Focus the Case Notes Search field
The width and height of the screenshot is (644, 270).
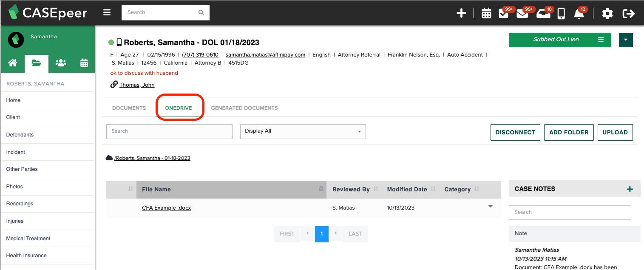pyautogui.click(x=570, y=212)
